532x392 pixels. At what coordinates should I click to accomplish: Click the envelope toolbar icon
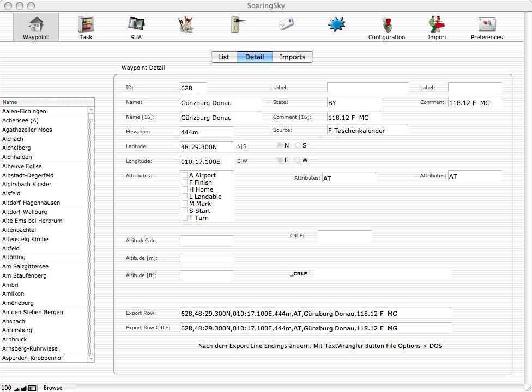coord(286,24)
